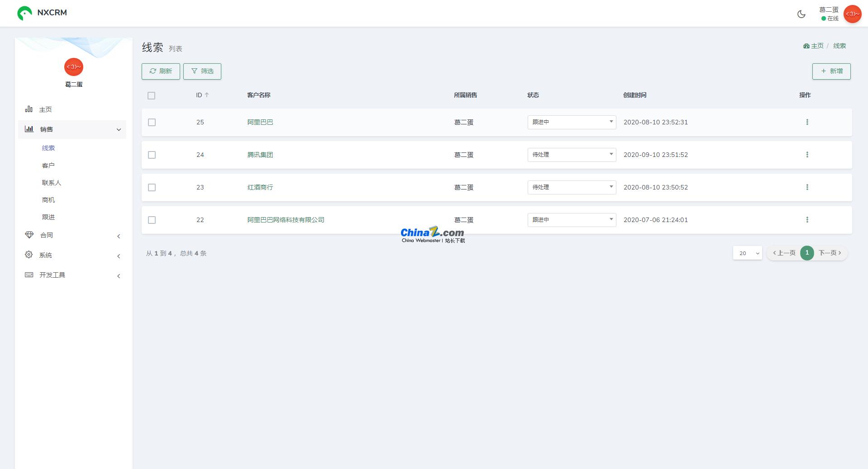Screen dimensions: 868x469
Task: Open actions menu for row 22
Action: tap(807, 220)
